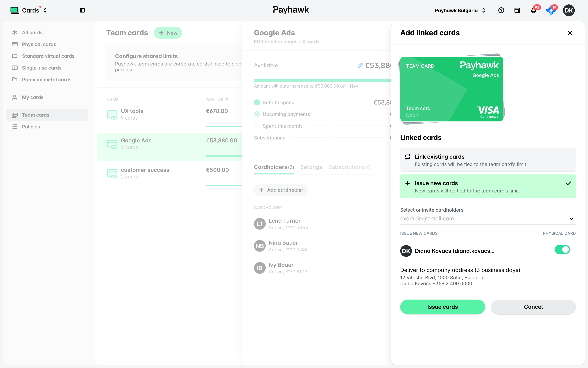Viewport: 588px width, 368px height.
Task: Open Policies in the sidebar
Action: pos(47,127)
